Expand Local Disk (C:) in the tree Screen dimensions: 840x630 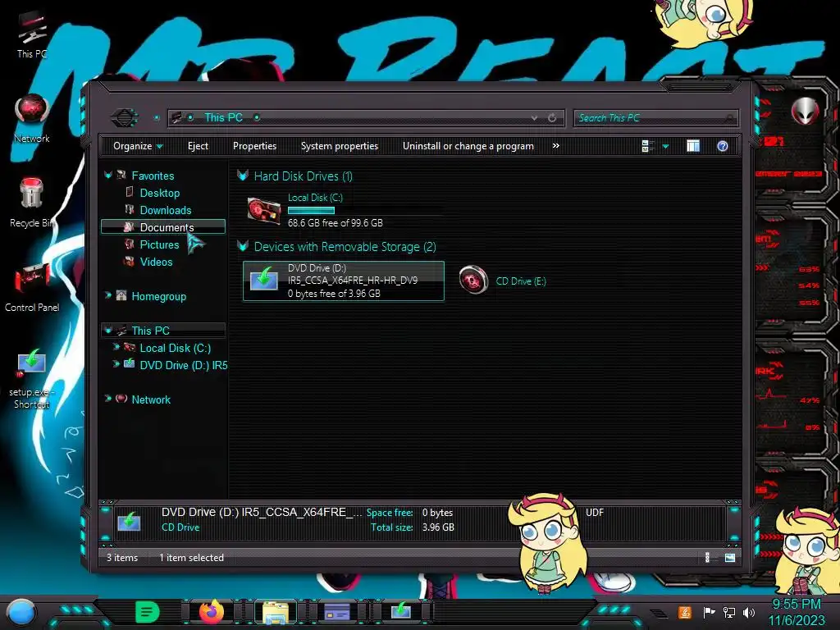[x=116, y=347]
